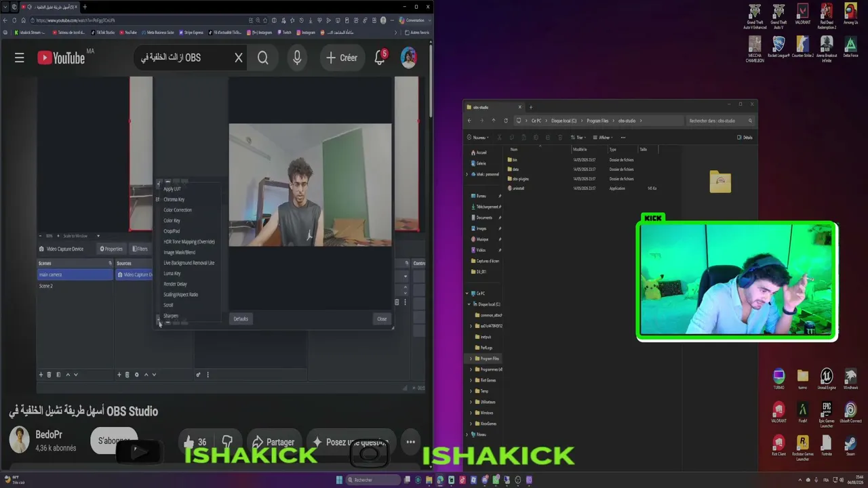Refresh the obs-studio folder view

point(506,121)
